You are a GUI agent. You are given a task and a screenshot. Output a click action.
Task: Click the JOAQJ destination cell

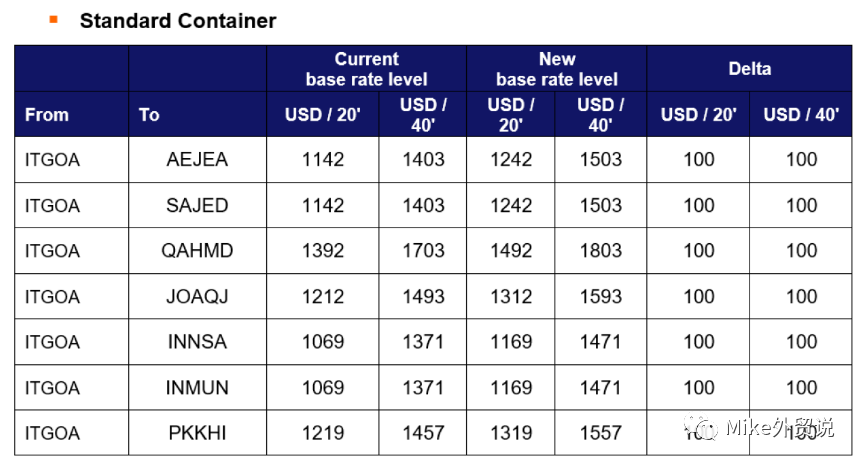click(197, 297)
